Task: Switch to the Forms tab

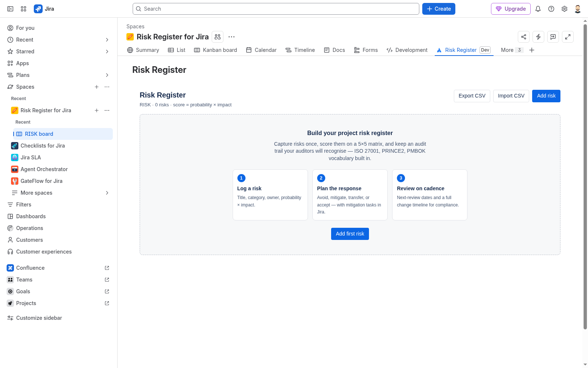Action: [366, 50]
